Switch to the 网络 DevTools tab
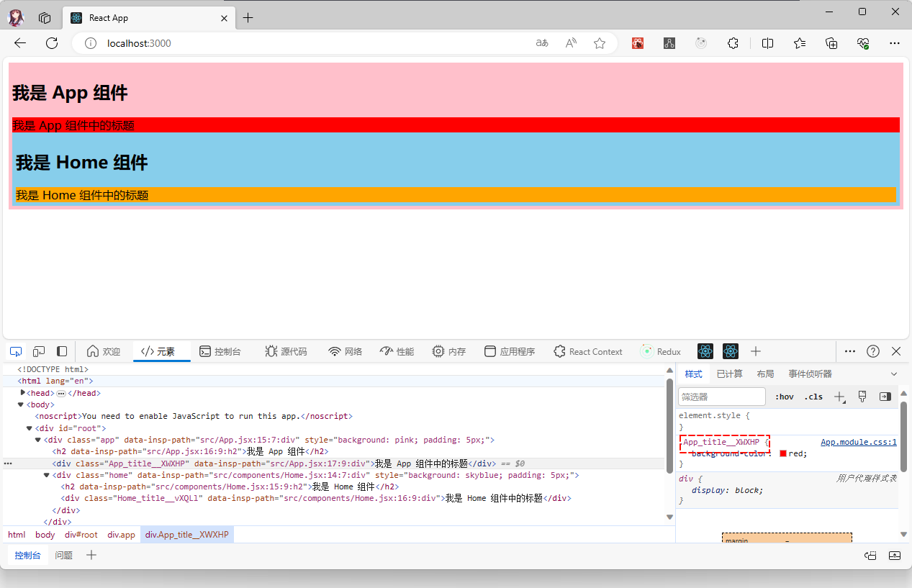Image resolution: width=912 pixels, height=588 pixels. click(x=346, y=351)
